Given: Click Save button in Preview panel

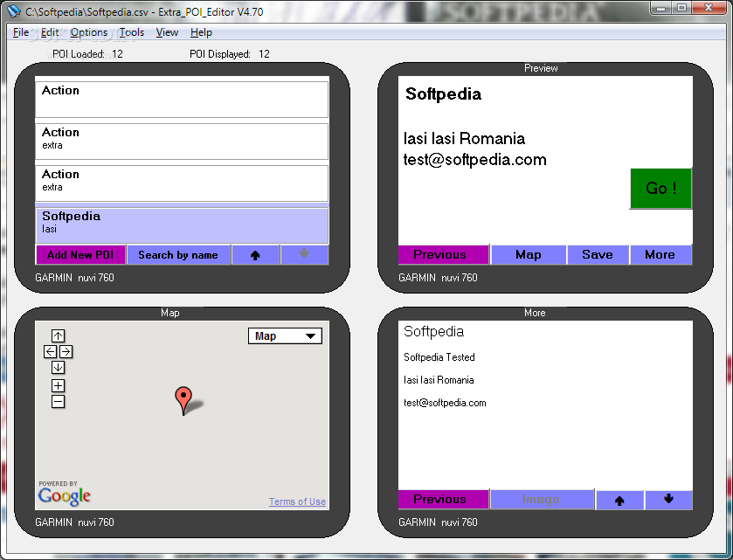Looking at the screenshot, I should pyautogui.click(x=598, y=255).
